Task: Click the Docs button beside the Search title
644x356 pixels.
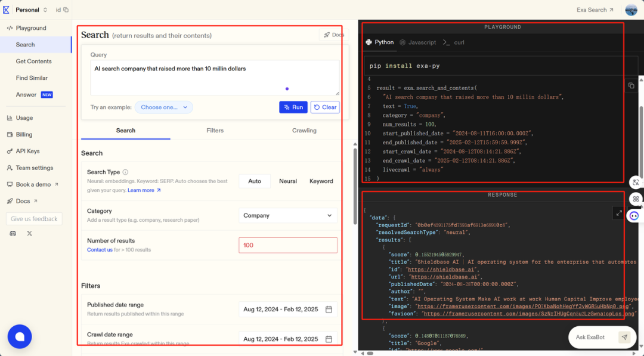Action: pyautogui.click(x=334, y=35)
